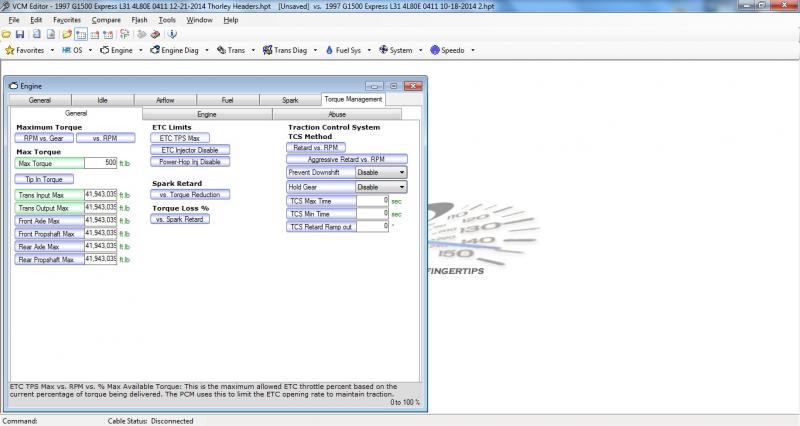Click the TCS Retard Ramp out field
Image resolution: width=800 pixels, height=426 pixels.
372,227
